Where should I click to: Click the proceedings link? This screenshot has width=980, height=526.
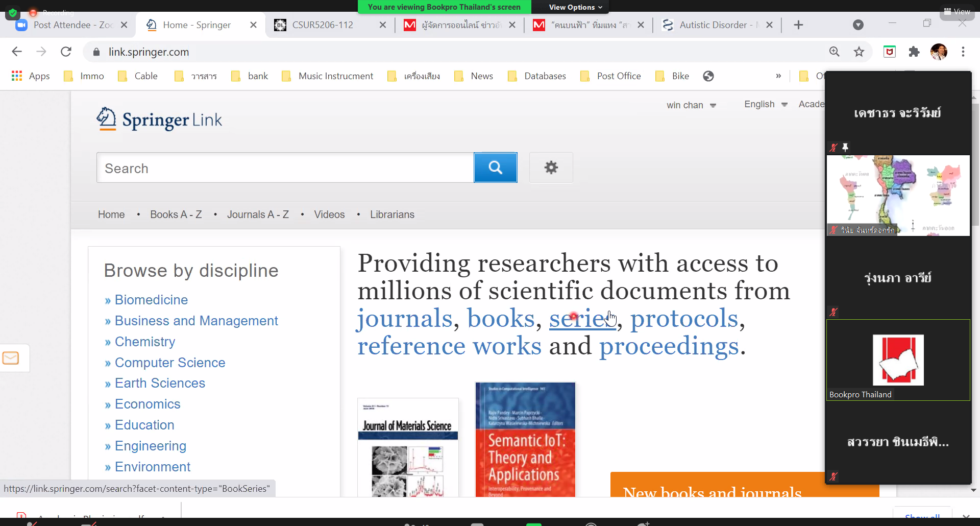[669, 346]
